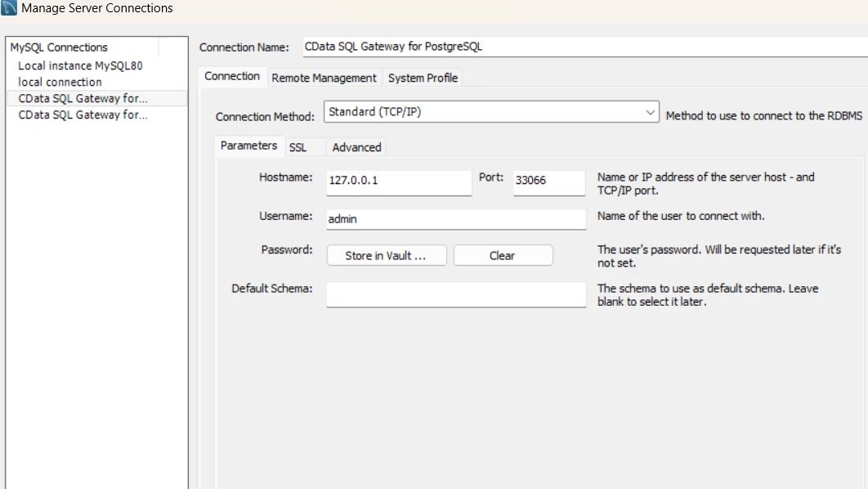Select the Parameters sub-tab

(248, 146)
